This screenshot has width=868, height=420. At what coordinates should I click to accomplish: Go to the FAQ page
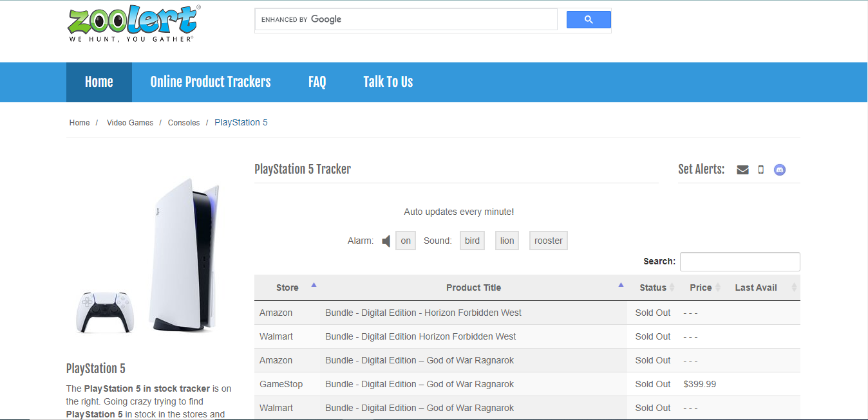tap(317, 82)
